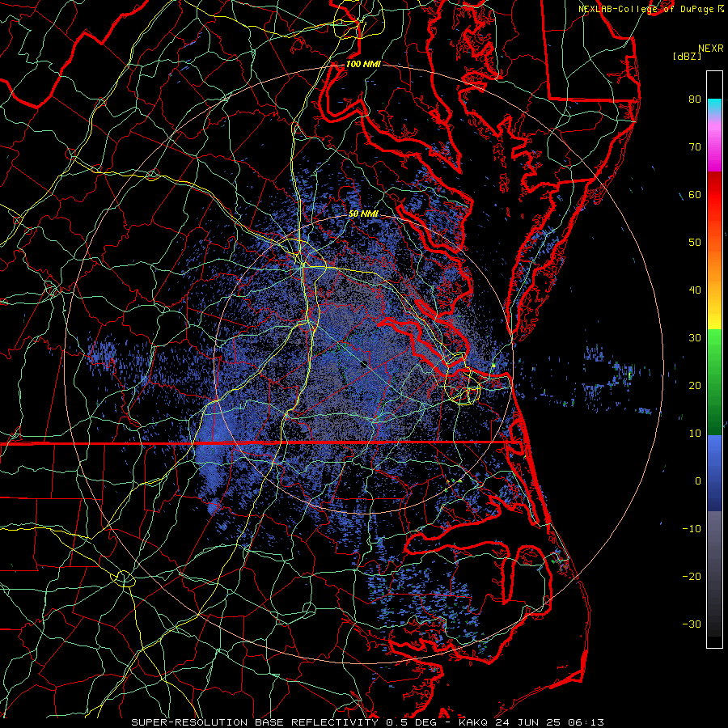Click the KAKQ station identifier in caption
Screen dimensions: 728x728
click(473, 722)
